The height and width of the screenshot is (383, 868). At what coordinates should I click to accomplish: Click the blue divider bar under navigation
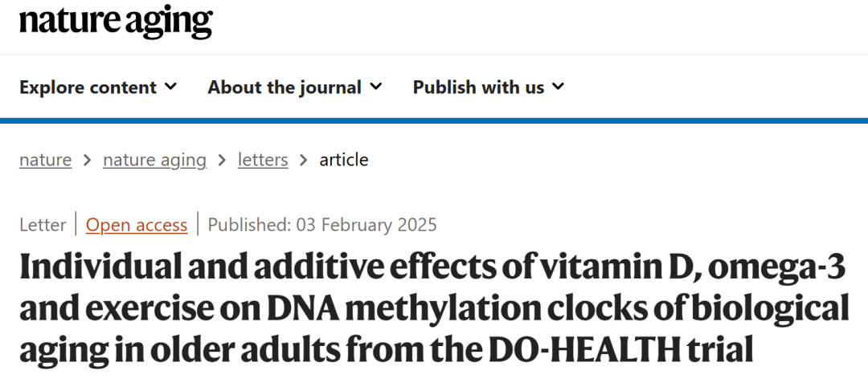[434, 120]
